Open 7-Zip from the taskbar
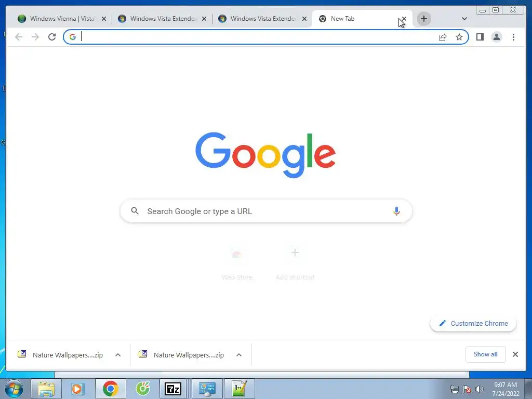Image resolution: width=532 pixels, height=399 pixels. [x=172, y=389]
